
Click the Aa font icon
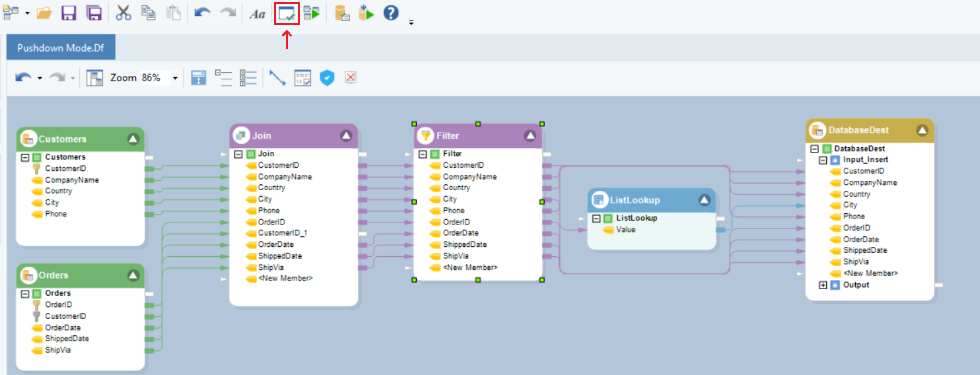tap(257, 14)
